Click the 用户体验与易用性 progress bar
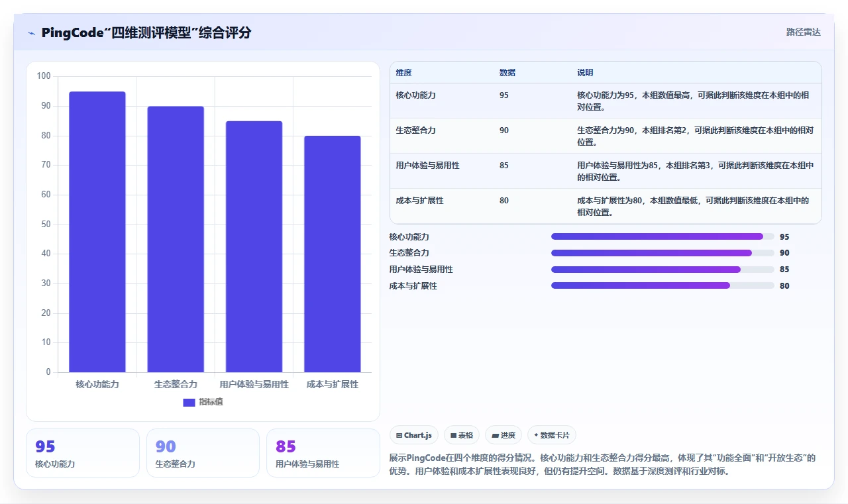The width and height of the screenshot is (848, 504). coord(662,270)
